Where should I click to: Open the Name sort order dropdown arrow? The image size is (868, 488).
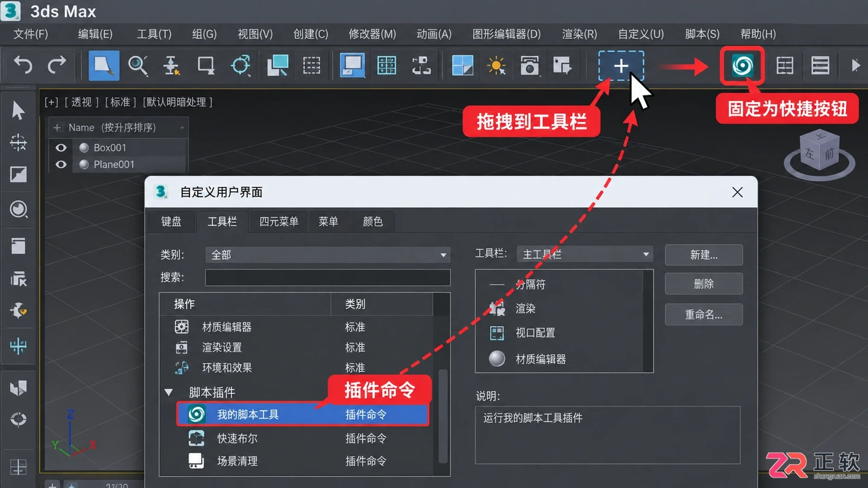[182, 128]
